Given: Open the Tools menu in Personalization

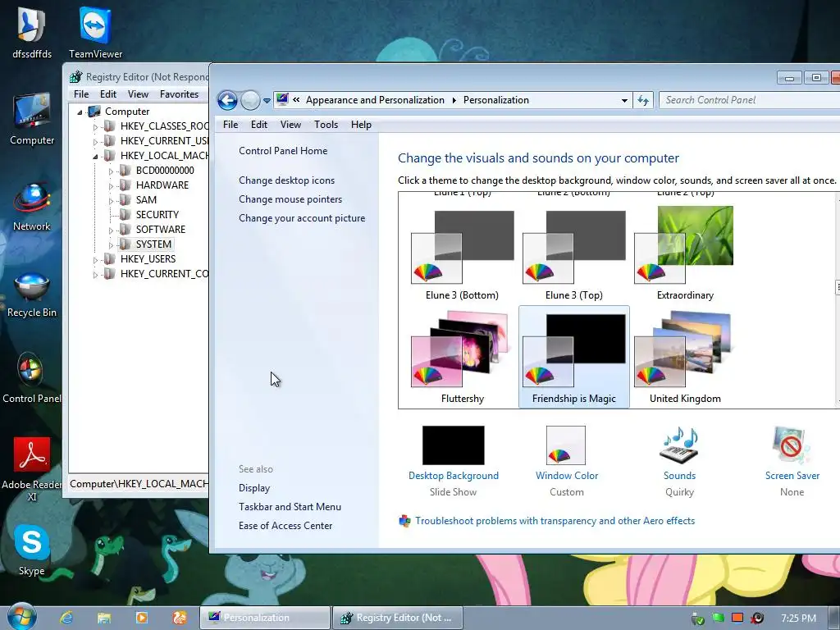Looking at the screenshot, I should click(x=326, y=125).
